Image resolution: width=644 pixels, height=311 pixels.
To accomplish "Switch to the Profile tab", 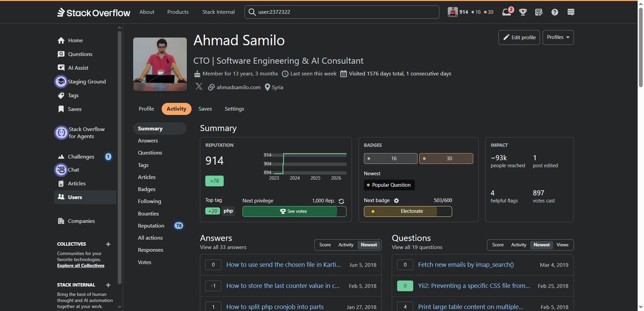I will point(147,109).
